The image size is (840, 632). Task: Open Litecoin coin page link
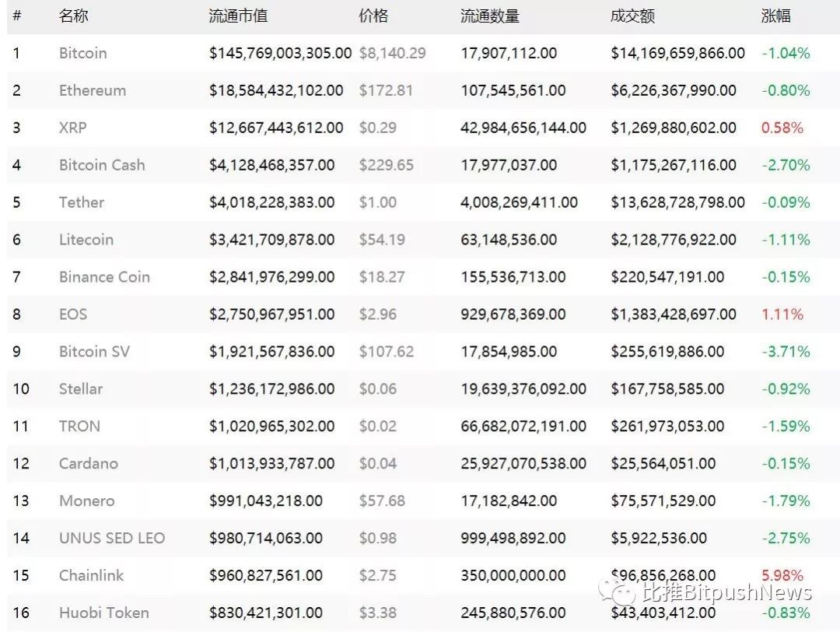(x=86, y=240)
